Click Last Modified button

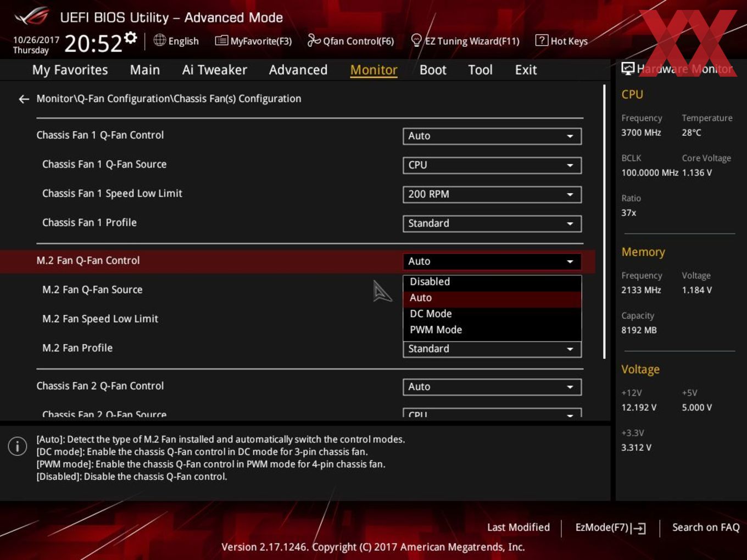pos(518,528)
